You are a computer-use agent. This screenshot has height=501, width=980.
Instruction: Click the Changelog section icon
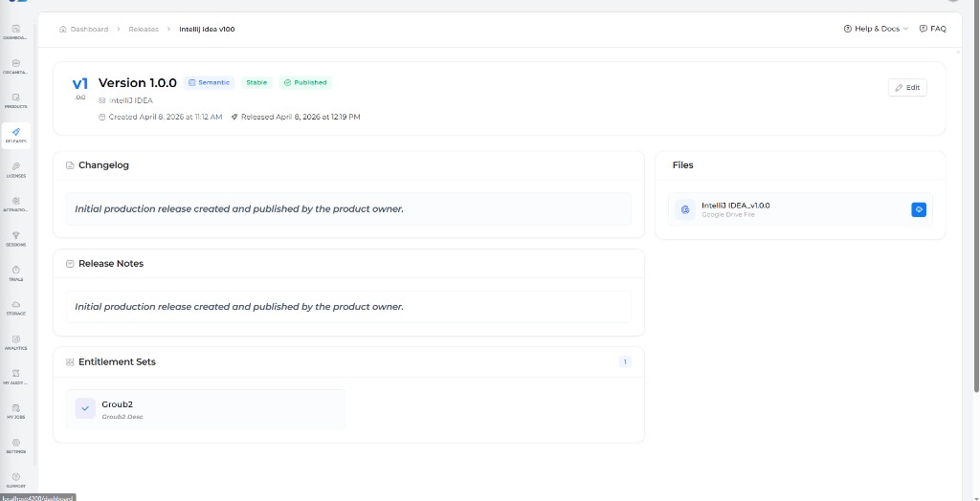coord(70,165)
